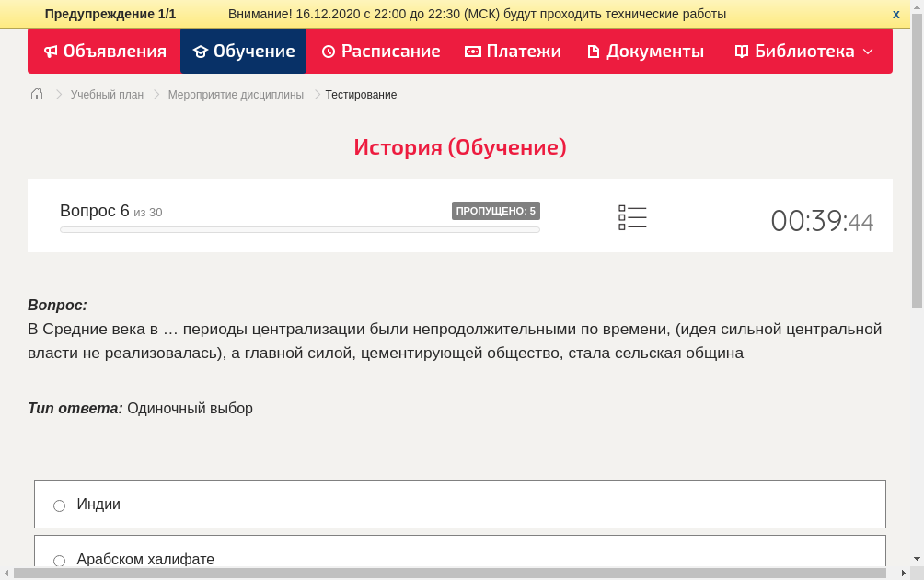Select the document icon for Документы
The height and width of the screenshot is (580, 924).
(595, 52)
